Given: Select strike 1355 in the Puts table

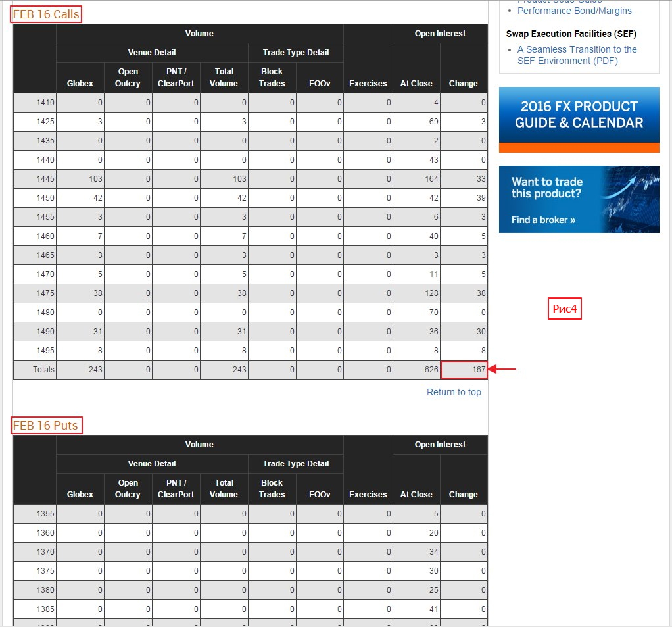Looking at the screenshot, I should pos(45,514).
